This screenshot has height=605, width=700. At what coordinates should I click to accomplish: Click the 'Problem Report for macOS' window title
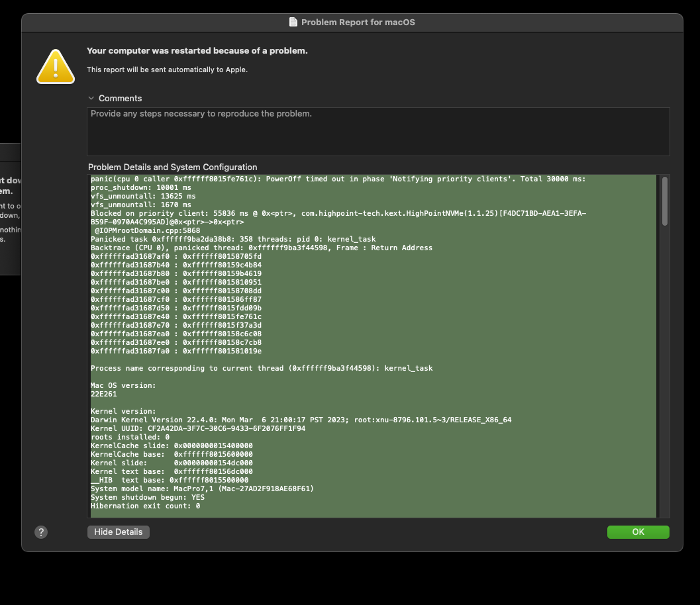pyautogui.click(x=358, y=23)
